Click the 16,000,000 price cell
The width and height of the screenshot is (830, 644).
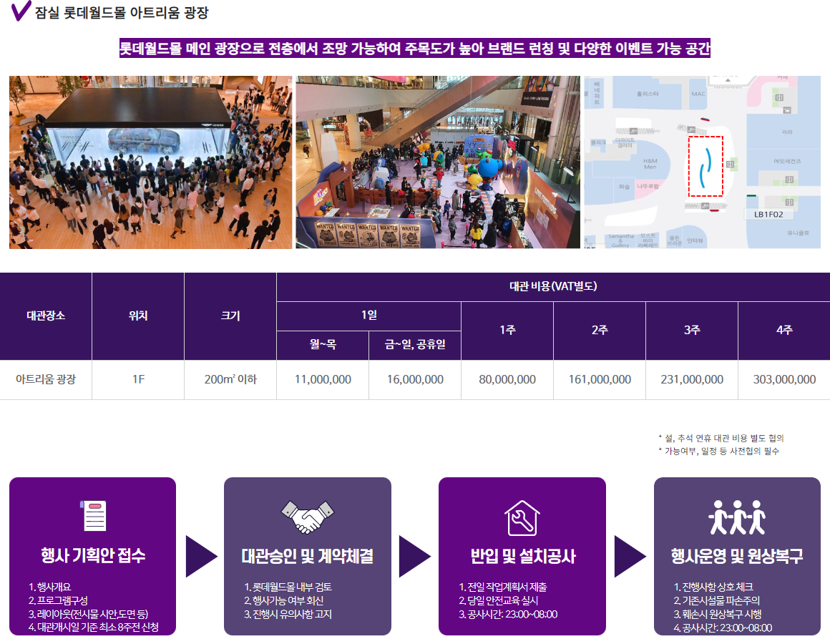pyautogui.click(x=415, y=379)
